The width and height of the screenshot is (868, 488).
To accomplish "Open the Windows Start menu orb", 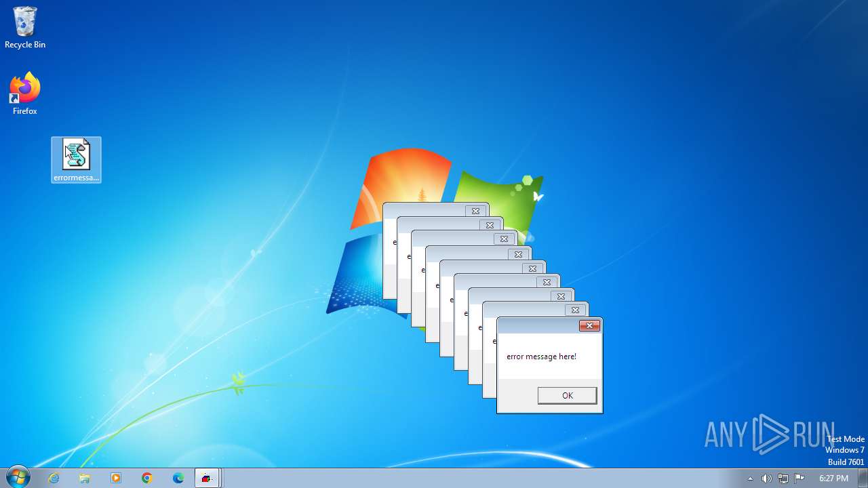I will click(x=17, y=478).
